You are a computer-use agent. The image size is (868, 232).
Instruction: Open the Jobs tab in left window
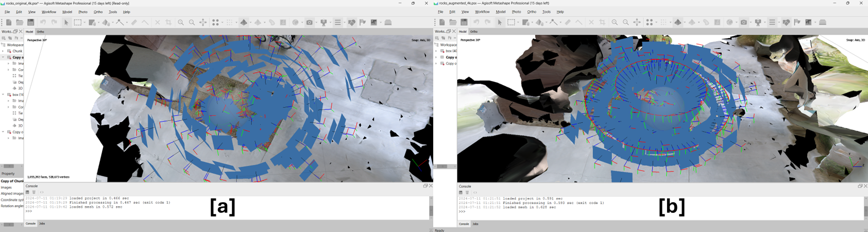(42, 224)
